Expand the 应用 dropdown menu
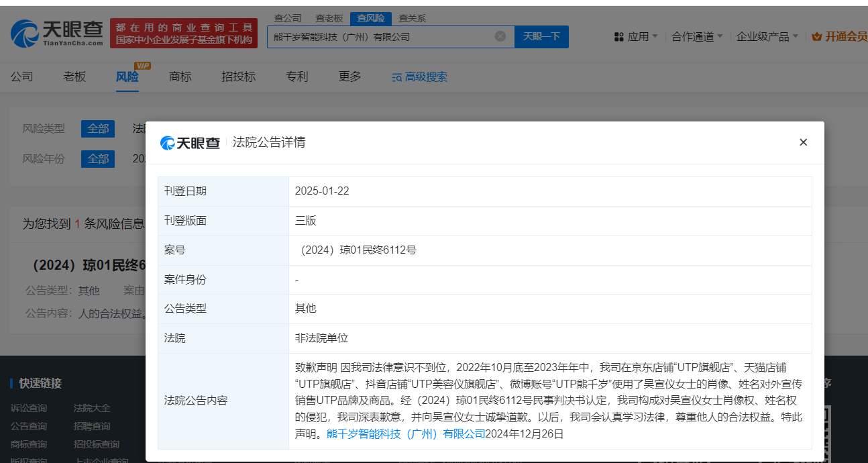 [x=642, y=37]
